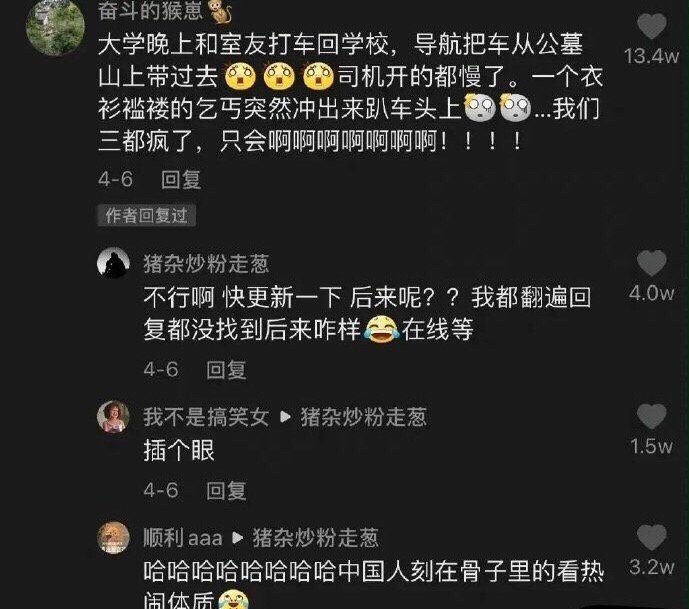Open 奋斗的猴崽's profile avatar
The width and height of the screenshot is (689, 609).
click(x=55, y=27)
